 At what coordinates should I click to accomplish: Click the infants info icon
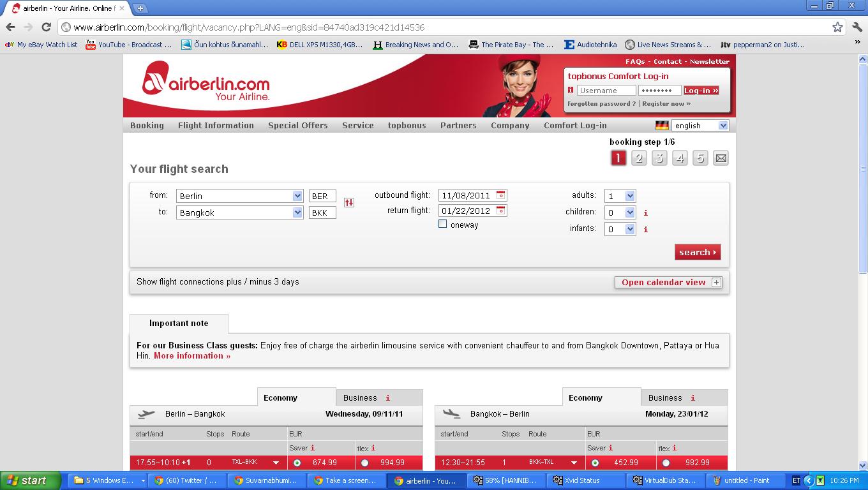pyautogui.click(x=645, y=230)
